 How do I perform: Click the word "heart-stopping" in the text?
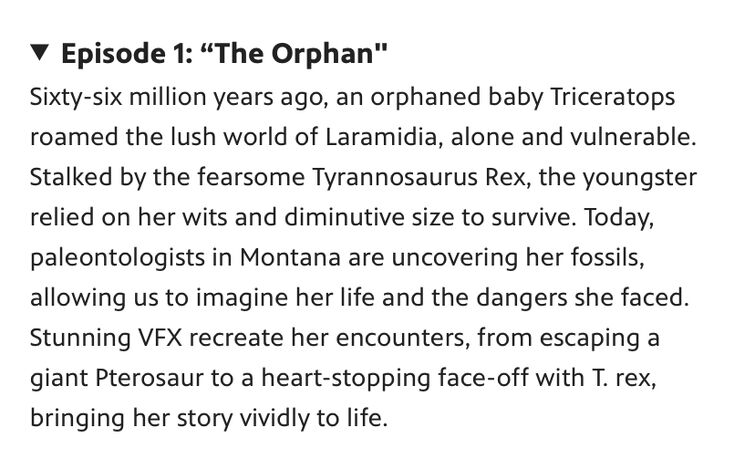(346, 379)
